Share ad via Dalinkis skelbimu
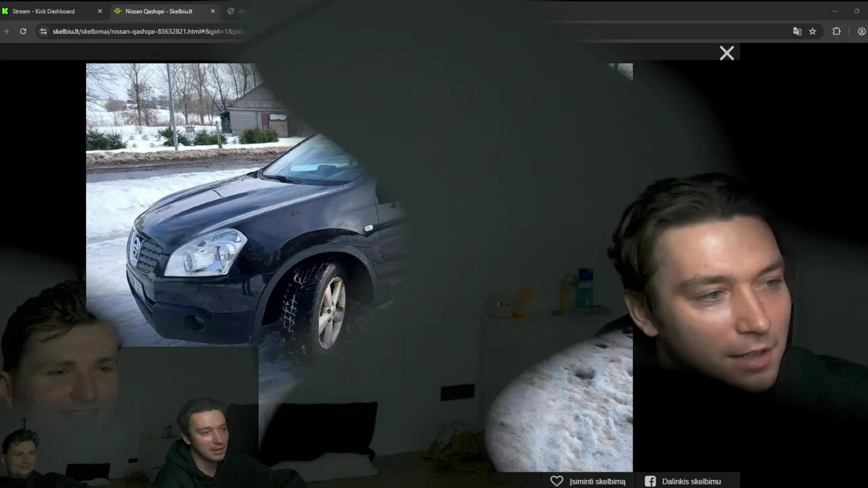The image size is (868, 488). [682, 481]
